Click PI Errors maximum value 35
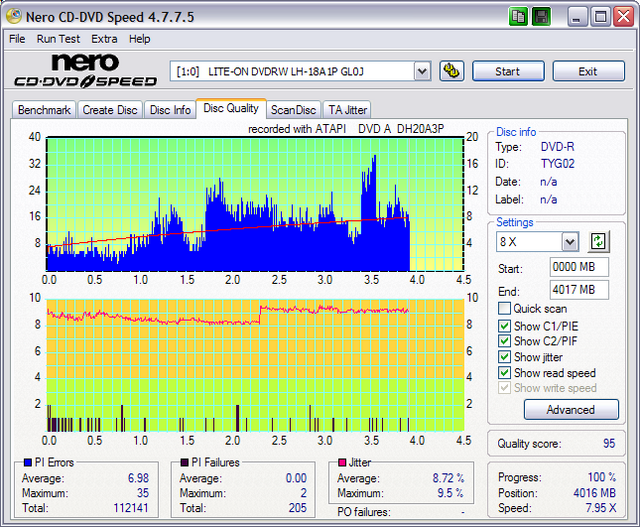The height and width of the screenshot is (527, 640). [142, 493]
